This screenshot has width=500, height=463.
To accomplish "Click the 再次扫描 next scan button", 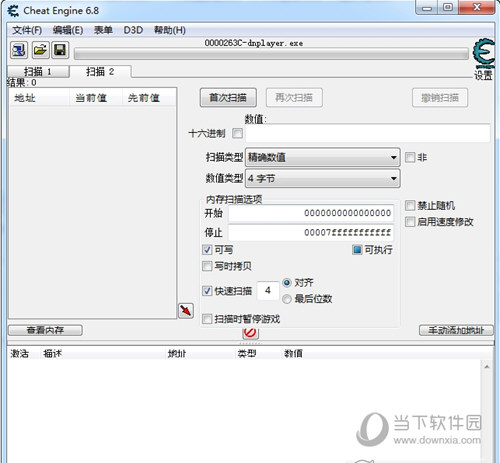I will coord(294,98).
